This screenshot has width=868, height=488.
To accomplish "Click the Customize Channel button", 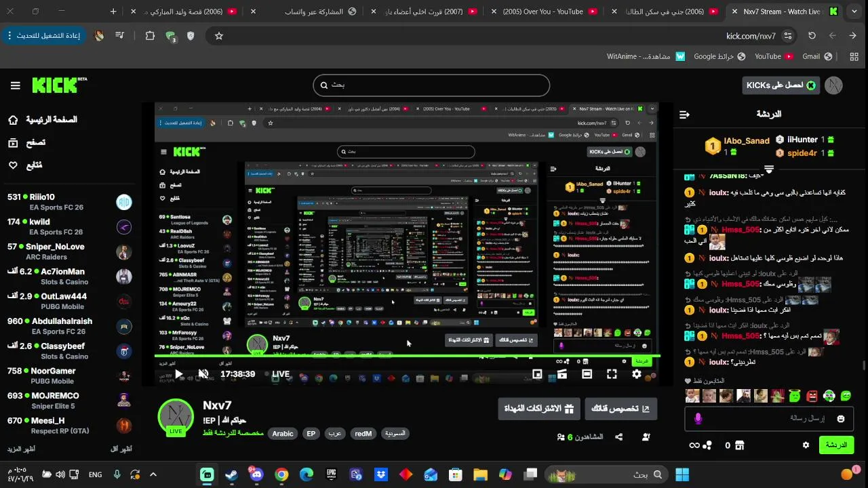I will tap(620, 409).
